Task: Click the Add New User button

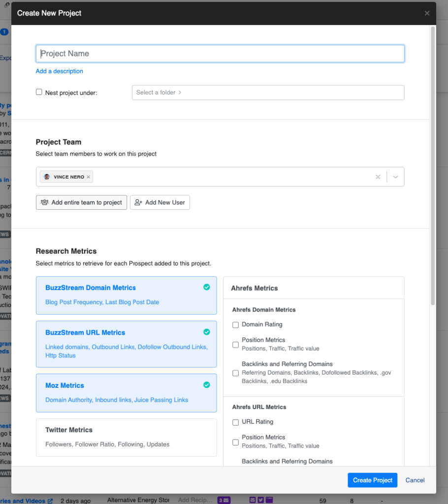Action: pyautogui.click(x=160, y=202)
